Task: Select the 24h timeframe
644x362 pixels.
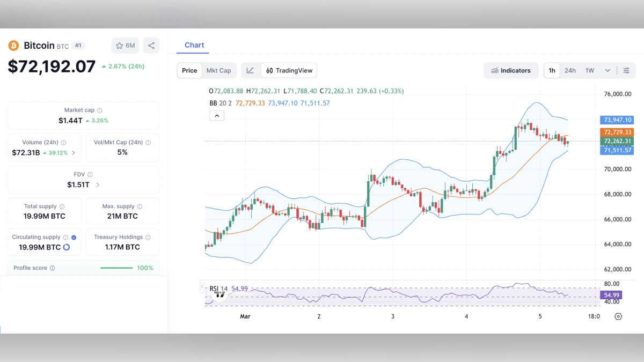Action: point(570,70)
